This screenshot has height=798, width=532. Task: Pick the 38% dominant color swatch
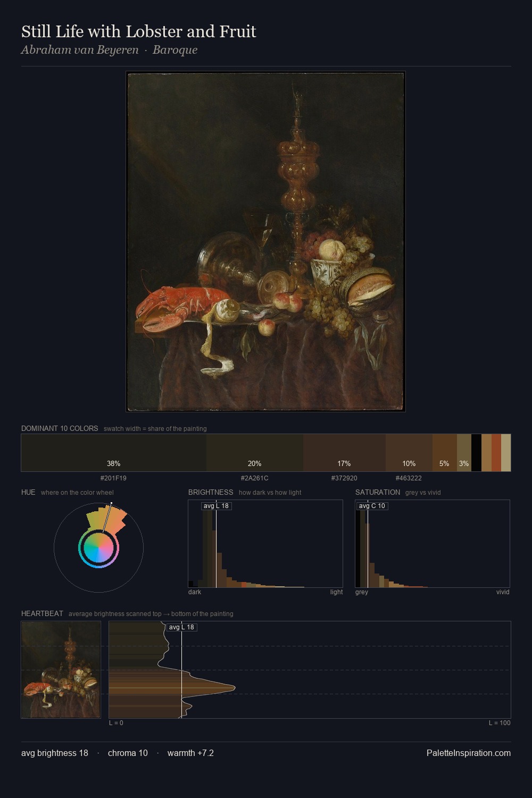[x=114, y=453]
